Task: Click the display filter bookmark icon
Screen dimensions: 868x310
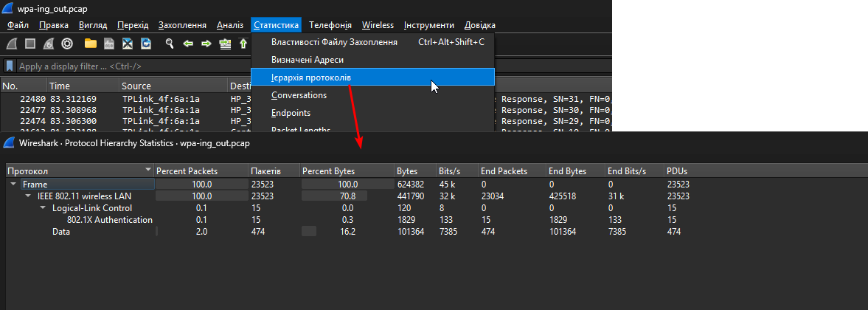Action: (x=10, y=66)
